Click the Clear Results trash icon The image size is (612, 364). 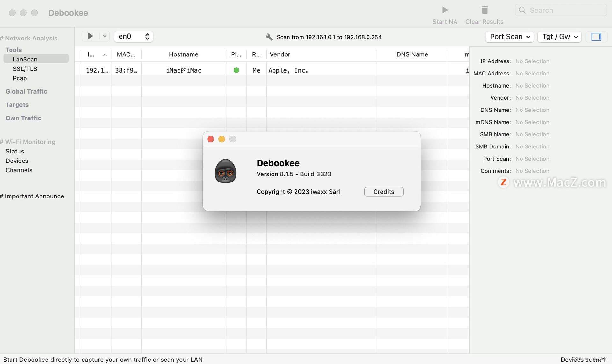point(484,10)
